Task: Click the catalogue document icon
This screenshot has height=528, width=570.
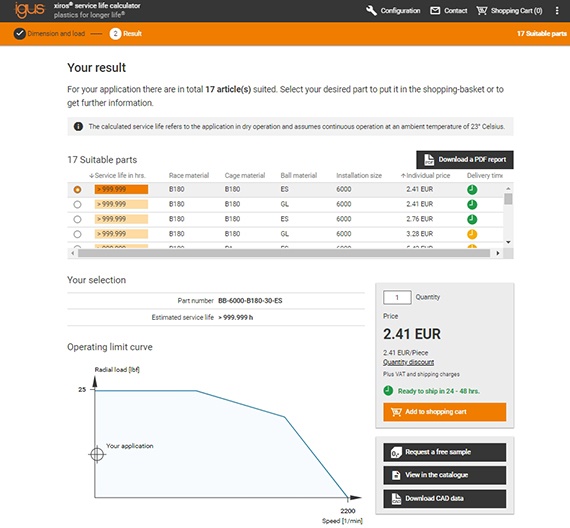Action: [x=396, y=475]
